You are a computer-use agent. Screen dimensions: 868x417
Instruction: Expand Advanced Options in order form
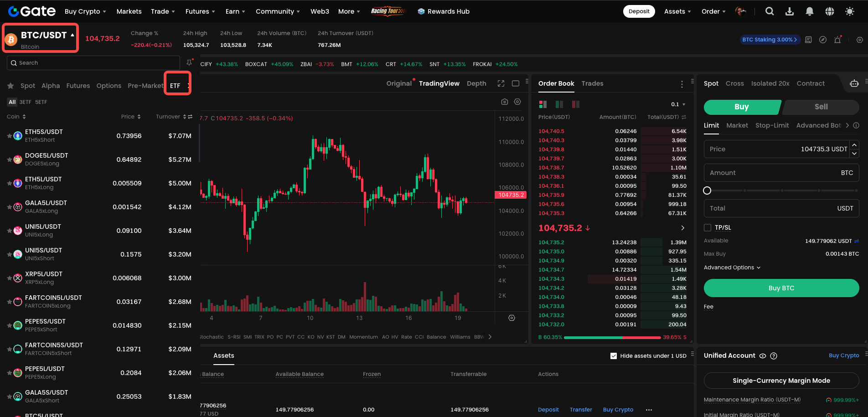pos(732,268)
